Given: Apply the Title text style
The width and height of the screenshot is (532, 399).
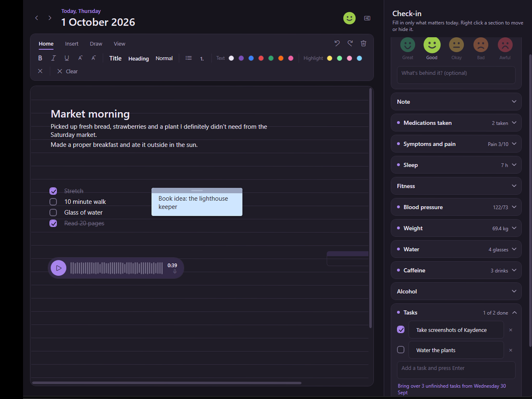Looking at the screenshot, I should (x=115, y=58).
